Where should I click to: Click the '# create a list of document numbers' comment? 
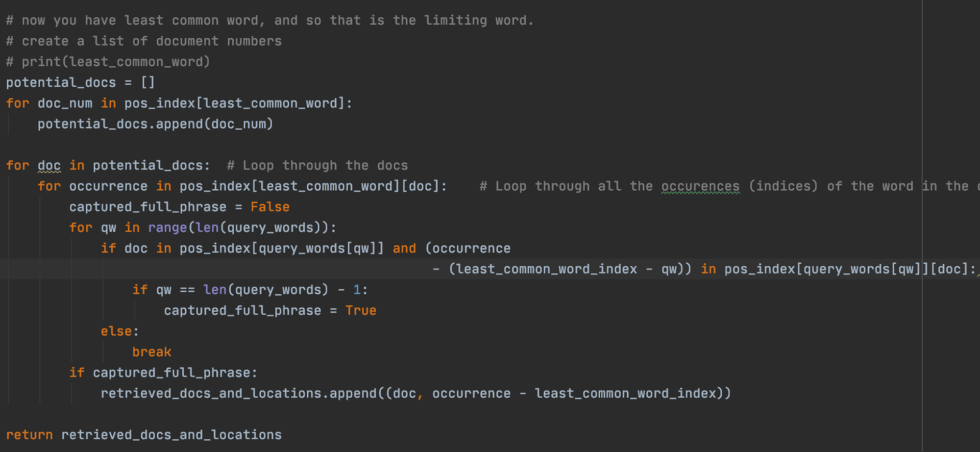[x=144, y=41]
